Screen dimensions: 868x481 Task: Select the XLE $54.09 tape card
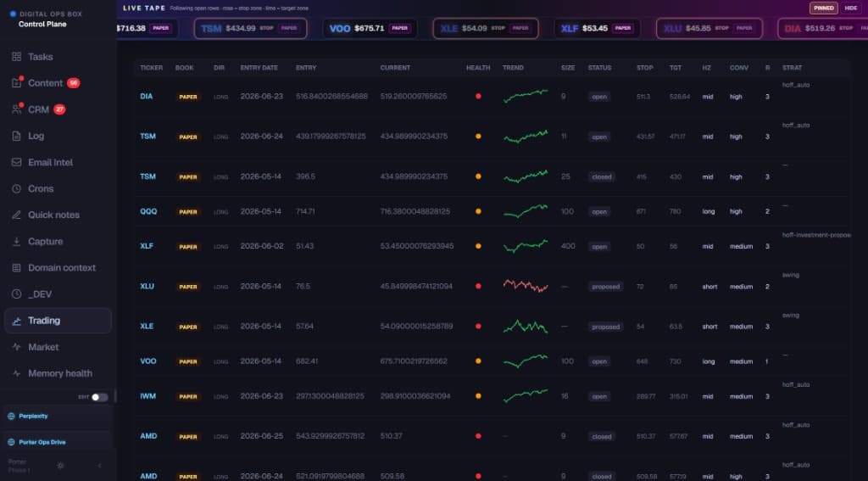click(486, 28)
